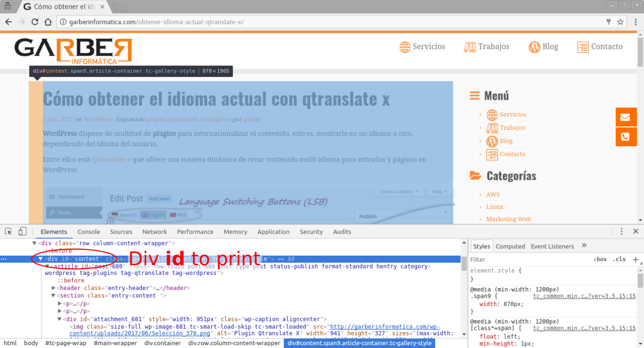This screenshot has height=348, width=644.
Task: Click the browser address bar URL
Action: (x=156, y=22)
